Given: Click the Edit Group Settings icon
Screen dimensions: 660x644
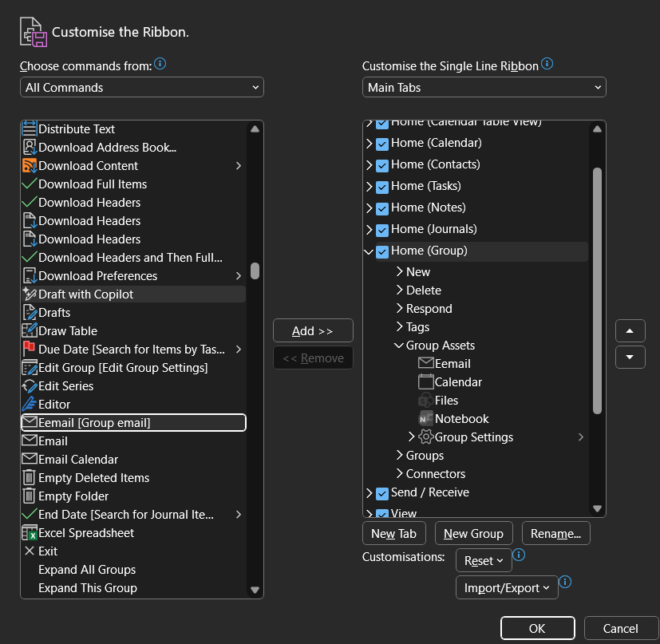Looking at the screenshot, I should pos(29,367).
